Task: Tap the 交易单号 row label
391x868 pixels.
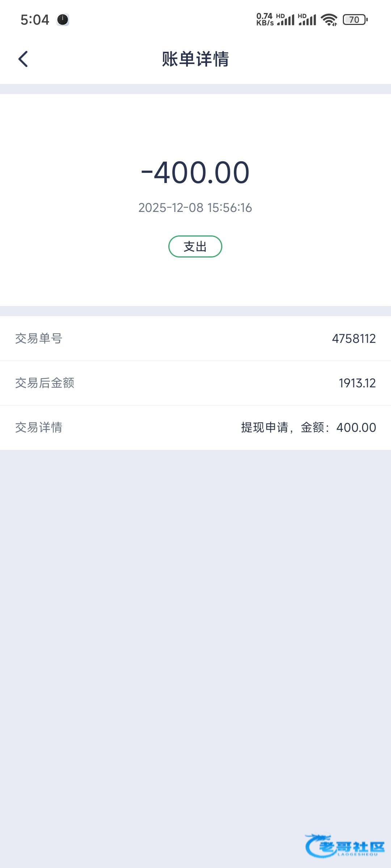Action: 39,339
